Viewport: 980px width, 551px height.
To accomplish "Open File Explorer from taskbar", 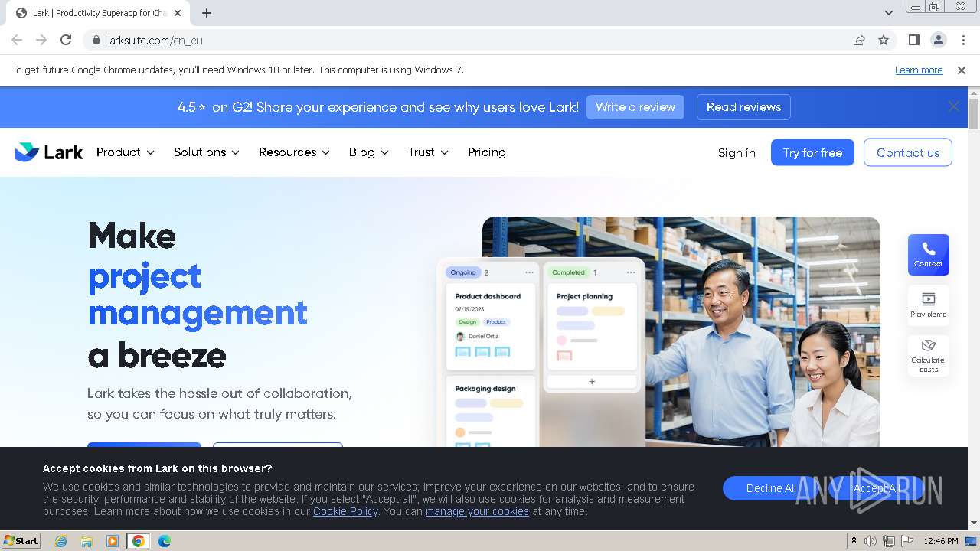I will coord(87,541).
